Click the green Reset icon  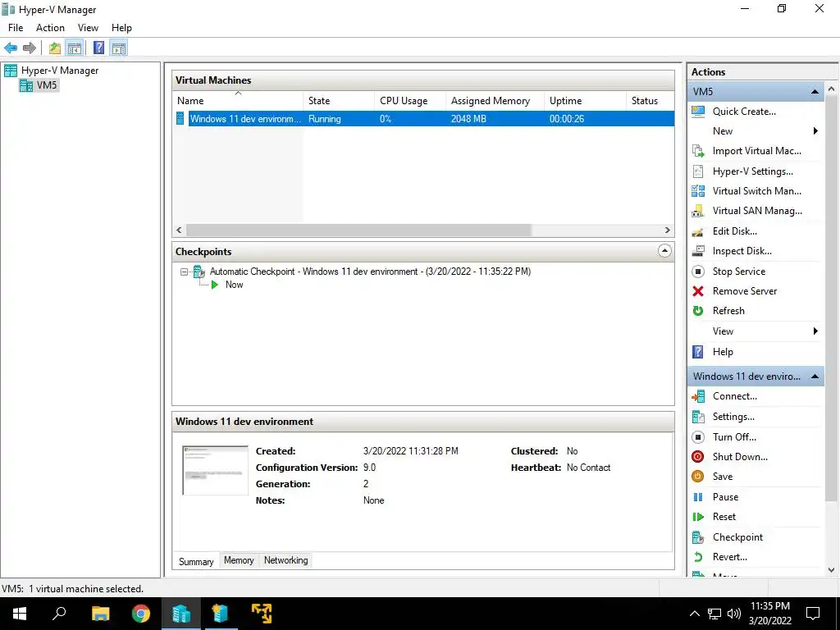[698, 517]
